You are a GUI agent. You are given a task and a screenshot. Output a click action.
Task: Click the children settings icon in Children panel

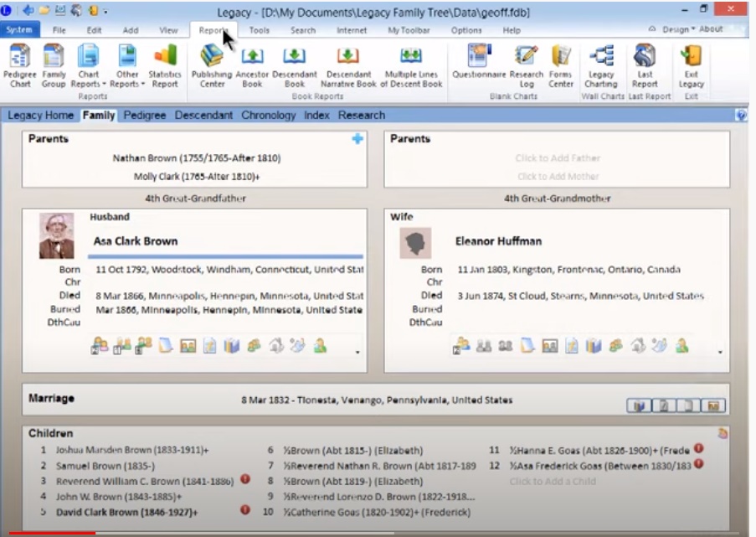723,433
